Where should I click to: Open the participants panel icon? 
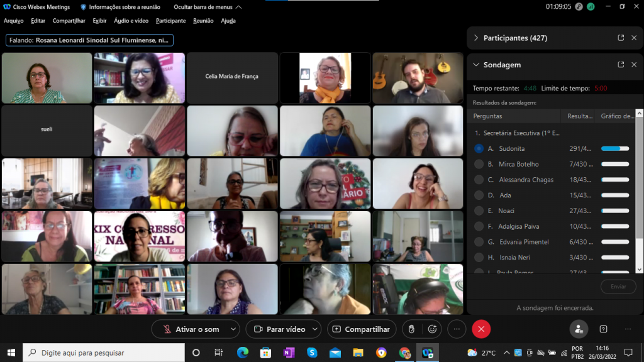(579, 329)
